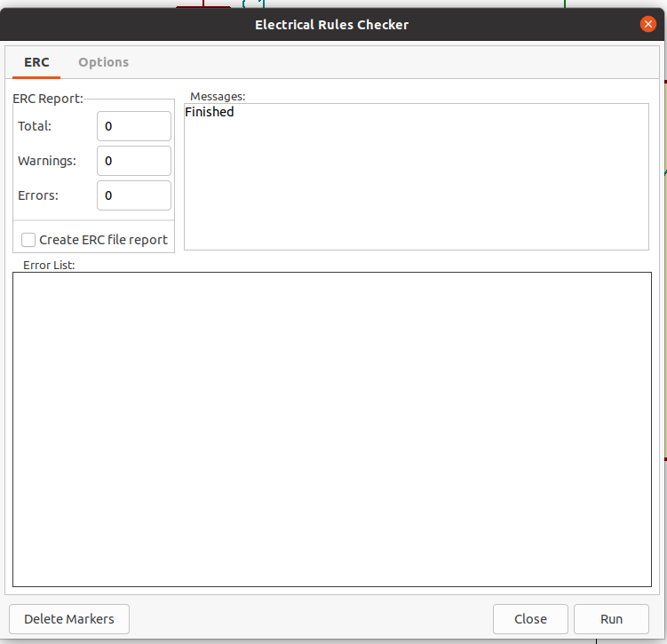This screenshot has width=667, height=644.
Task: Switch to the Options tab
Action: point(103,62)
